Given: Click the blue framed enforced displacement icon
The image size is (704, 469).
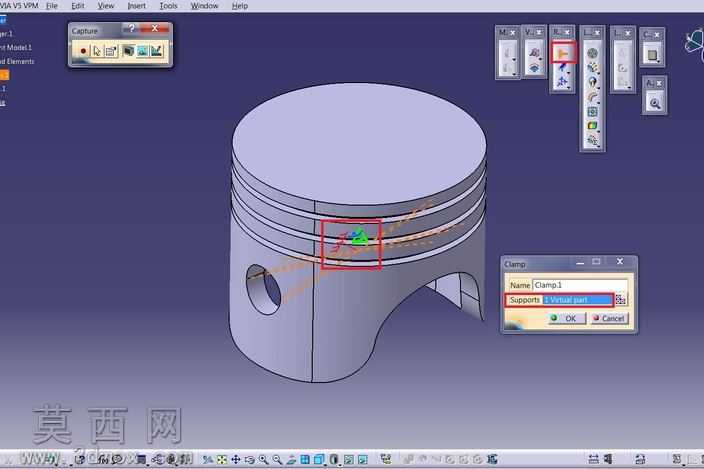Looking at the screenshot, I should [x=592, y=111].
